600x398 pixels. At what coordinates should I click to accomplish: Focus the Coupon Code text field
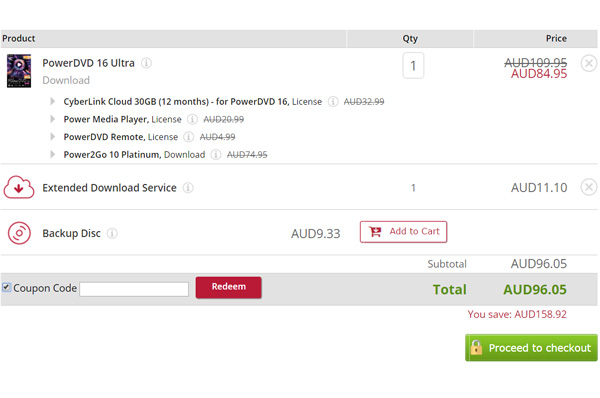click(134, 289)
